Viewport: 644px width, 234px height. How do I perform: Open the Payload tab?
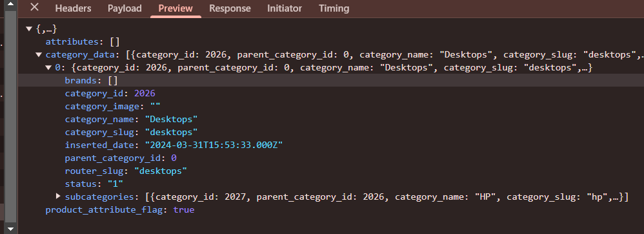[125, 8]
